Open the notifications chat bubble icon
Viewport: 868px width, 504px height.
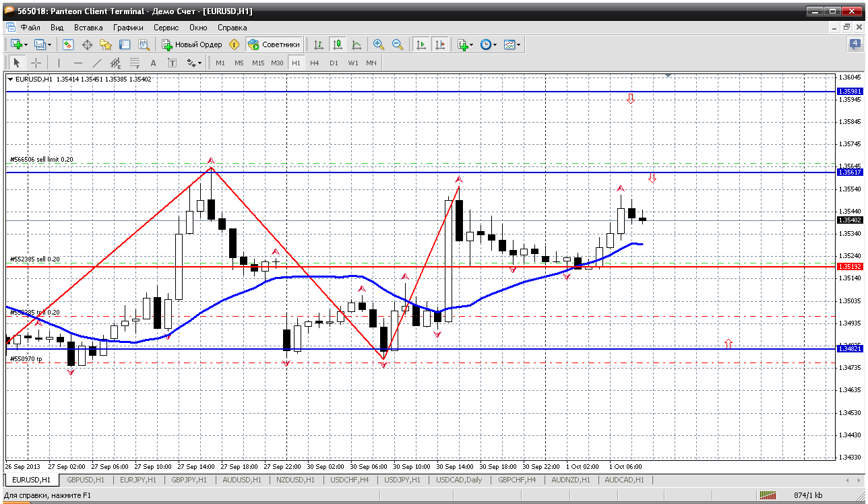854,44
